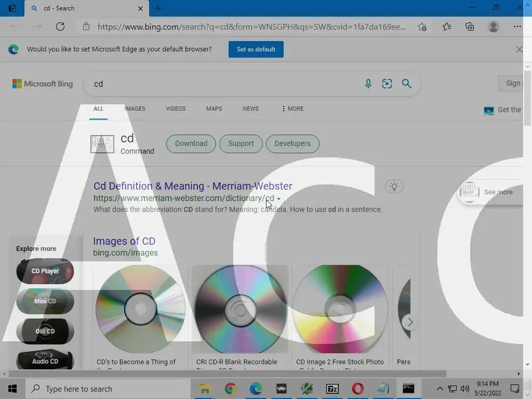Select the ALL results tab

click(98, 109)
